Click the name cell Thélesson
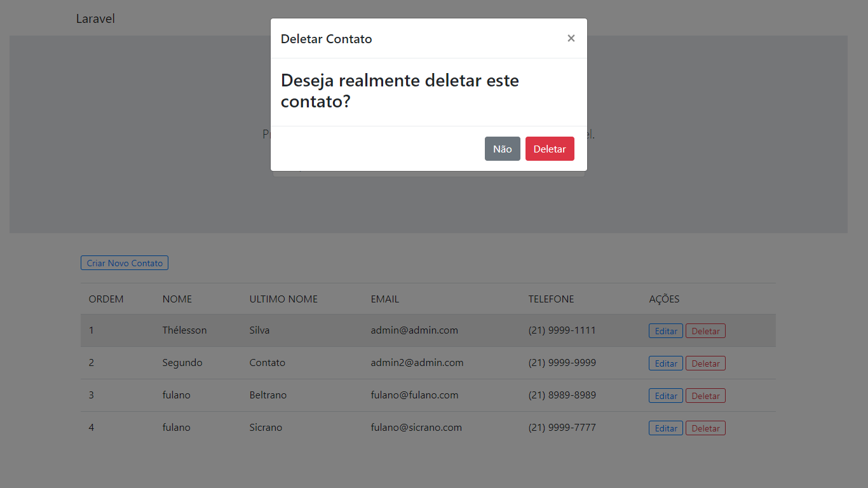Image resolution: width=868 pixels, height=488 pixels. pos(184,330)
